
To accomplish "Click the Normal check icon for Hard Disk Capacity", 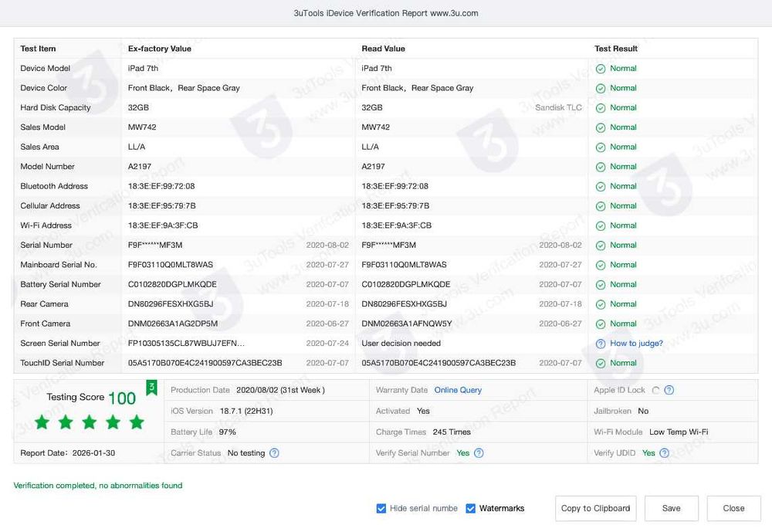I will tap(600, 108).
